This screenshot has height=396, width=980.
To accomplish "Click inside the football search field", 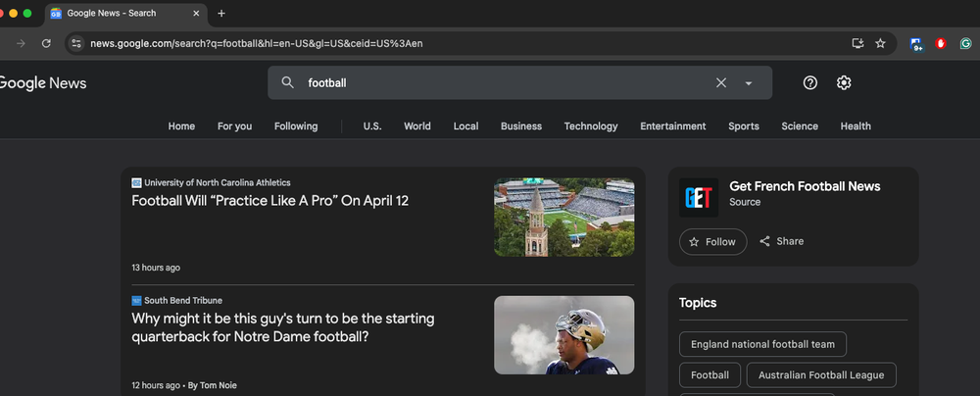I will (x=490, y=83).
